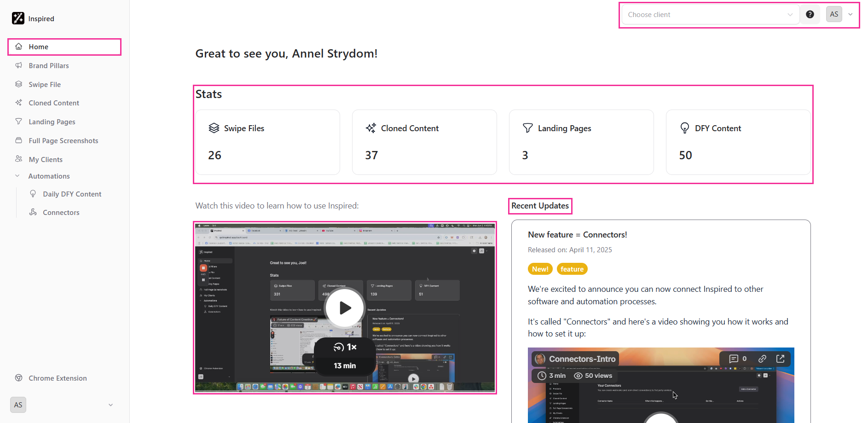Image resolution: width=868 pixels, height=423 pixels.
Task: Copy link of Connectors-Intro video
Action: [762, 359]
